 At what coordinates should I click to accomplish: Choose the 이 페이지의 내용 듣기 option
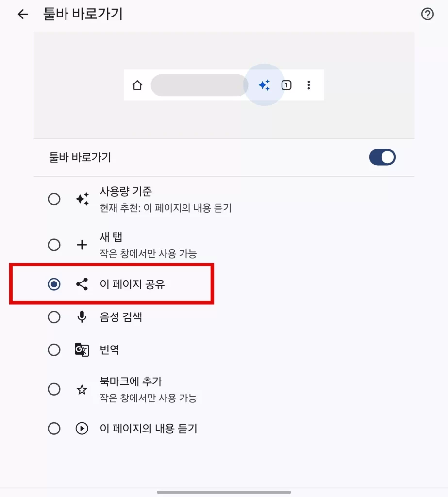(54, 429)
